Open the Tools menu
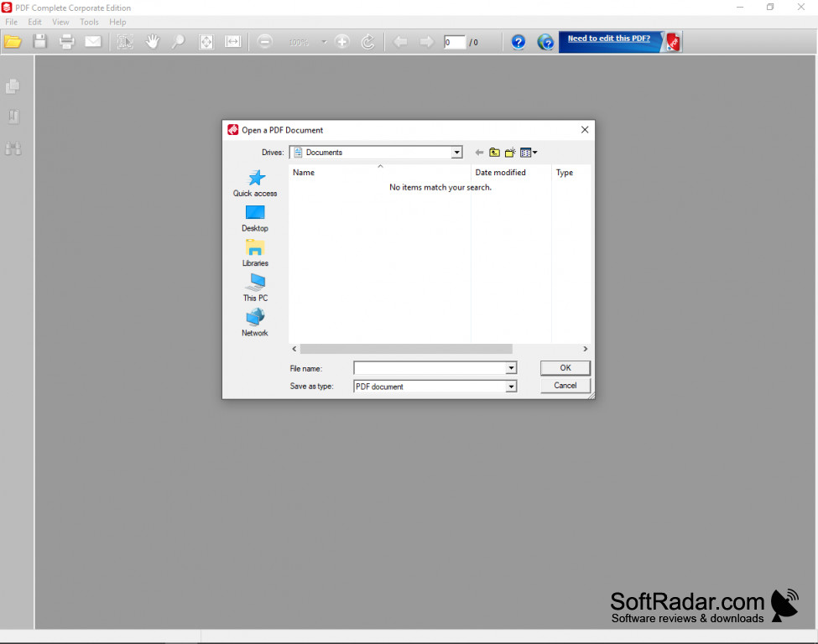 tap(89, 22)
